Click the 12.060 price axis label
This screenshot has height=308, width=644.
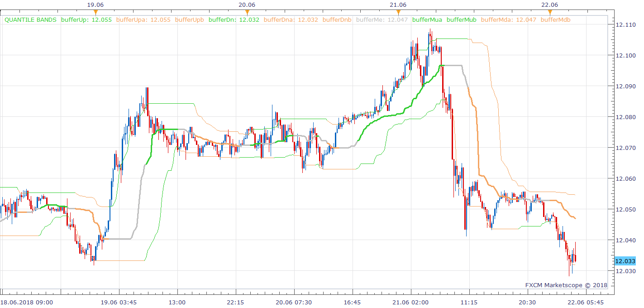625,178
